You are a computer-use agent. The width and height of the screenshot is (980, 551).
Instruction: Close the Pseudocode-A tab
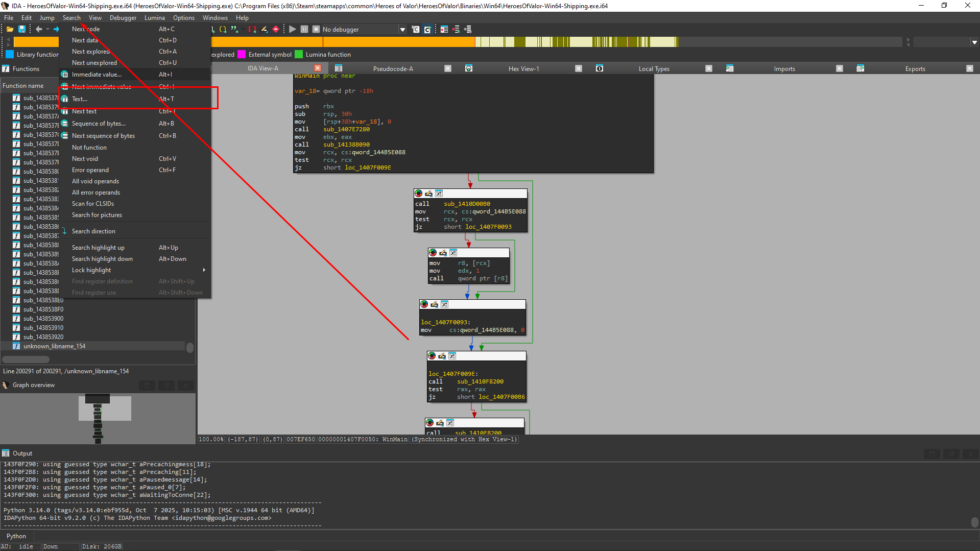coord(448,68)
